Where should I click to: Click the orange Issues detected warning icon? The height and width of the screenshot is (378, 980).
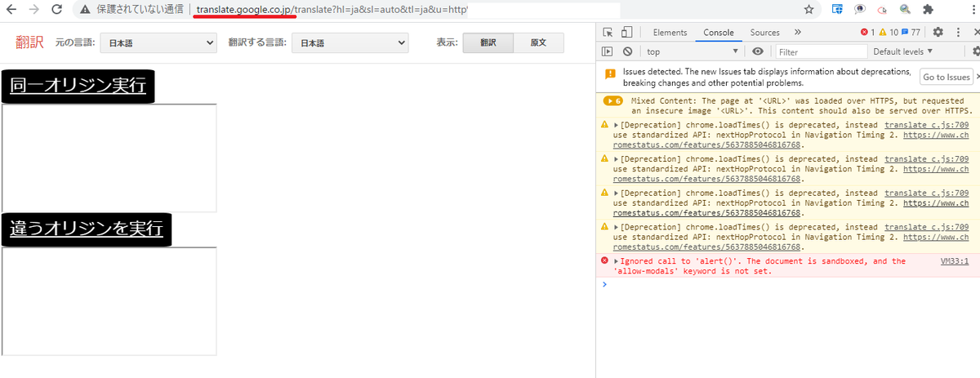[x=610, y=73]
